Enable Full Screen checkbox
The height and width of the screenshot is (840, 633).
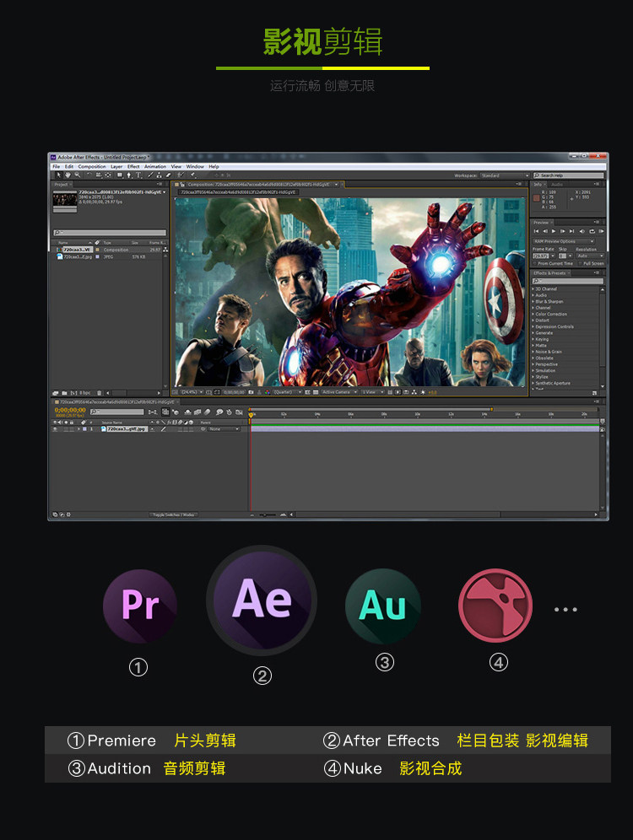[x=580, y=264]
